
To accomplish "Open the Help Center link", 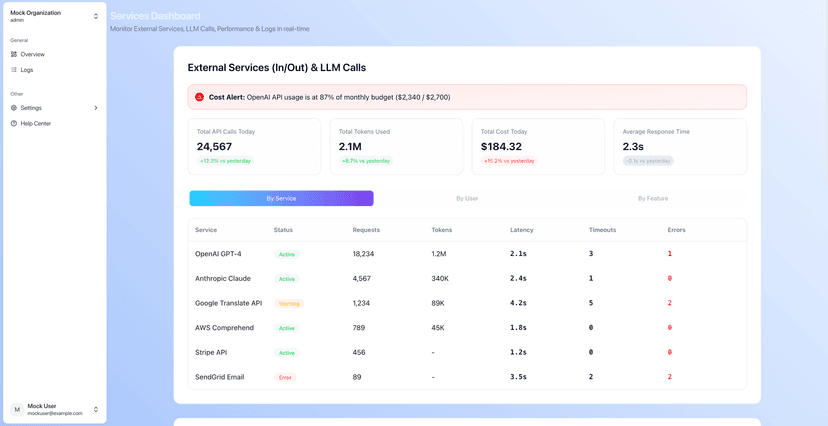I will tap(36, 124).
